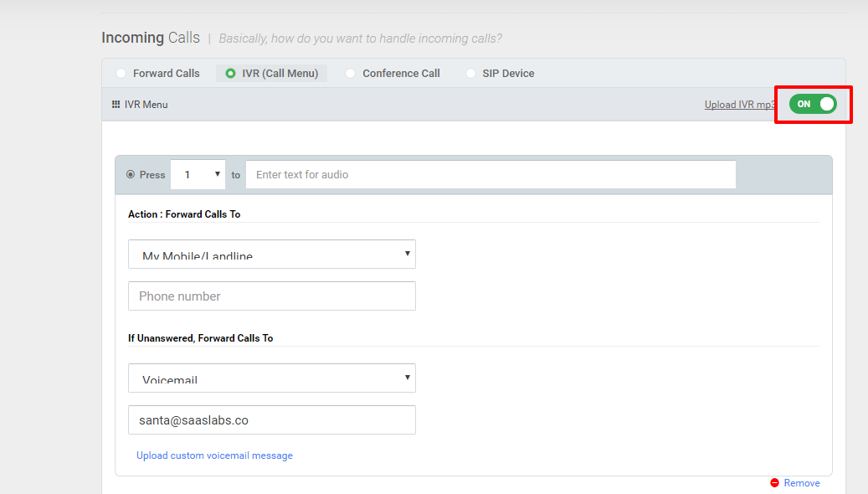Select the Forward Calls radio option
This screenshot has height=494, width=868.
point(121,74)
